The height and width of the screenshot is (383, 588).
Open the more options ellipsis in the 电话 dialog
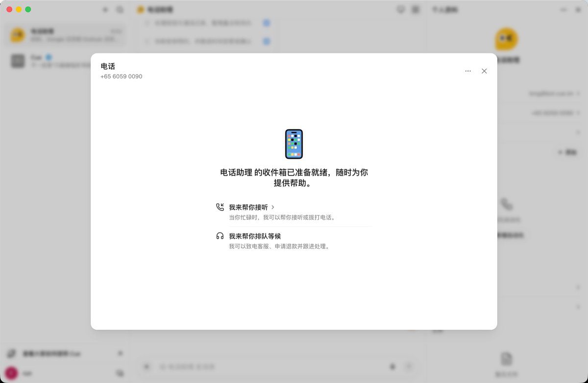468,71
